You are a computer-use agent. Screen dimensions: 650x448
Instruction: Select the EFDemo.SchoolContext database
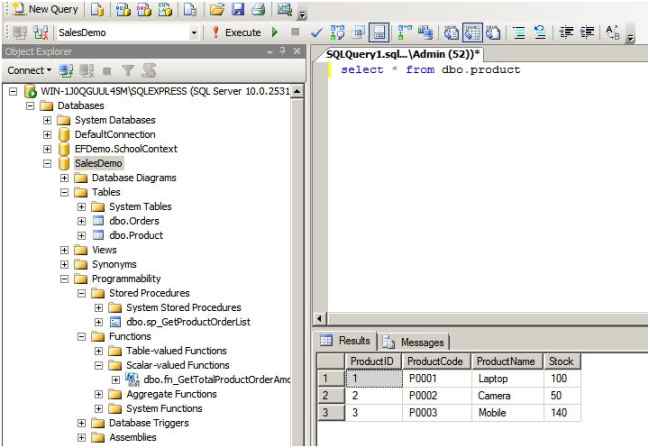126,149
